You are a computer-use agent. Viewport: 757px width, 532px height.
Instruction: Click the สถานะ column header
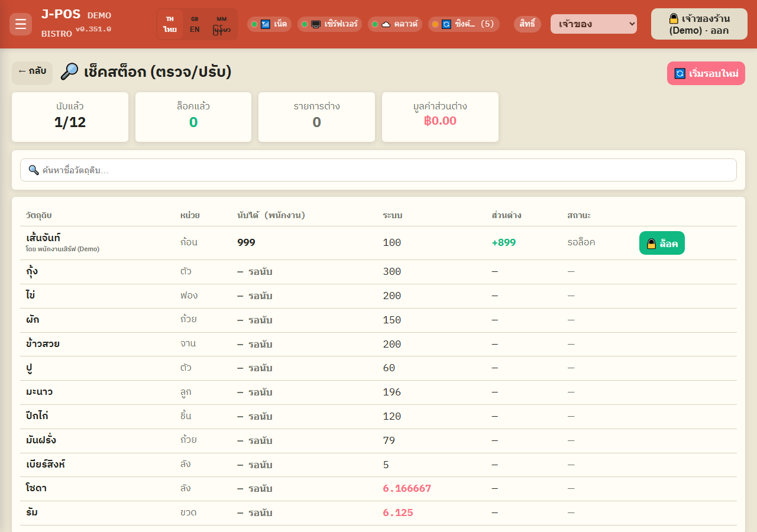coord(579,215)
